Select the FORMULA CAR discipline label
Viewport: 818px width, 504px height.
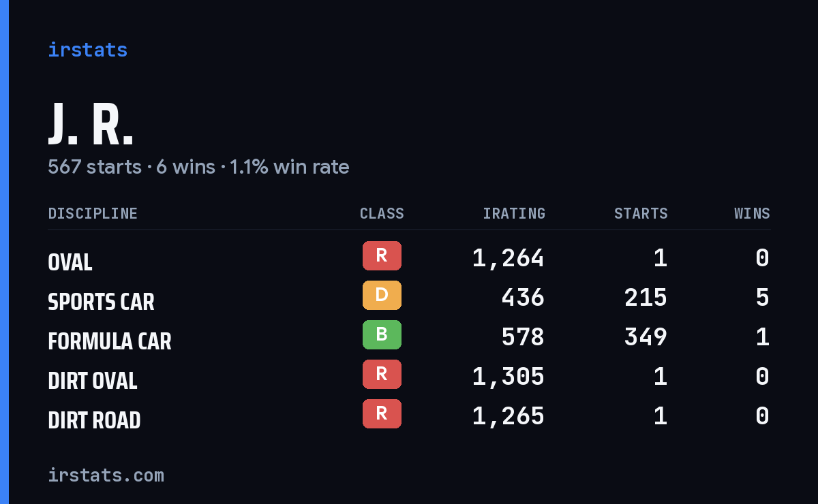[x=110, y=341]
